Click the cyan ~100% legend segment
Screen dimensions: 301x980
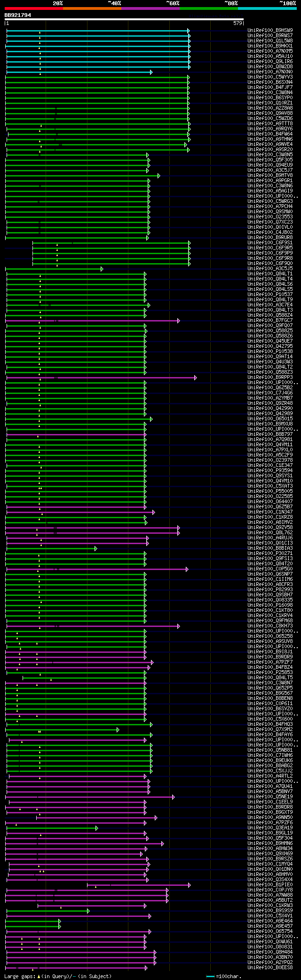click(x=267, y=8)
